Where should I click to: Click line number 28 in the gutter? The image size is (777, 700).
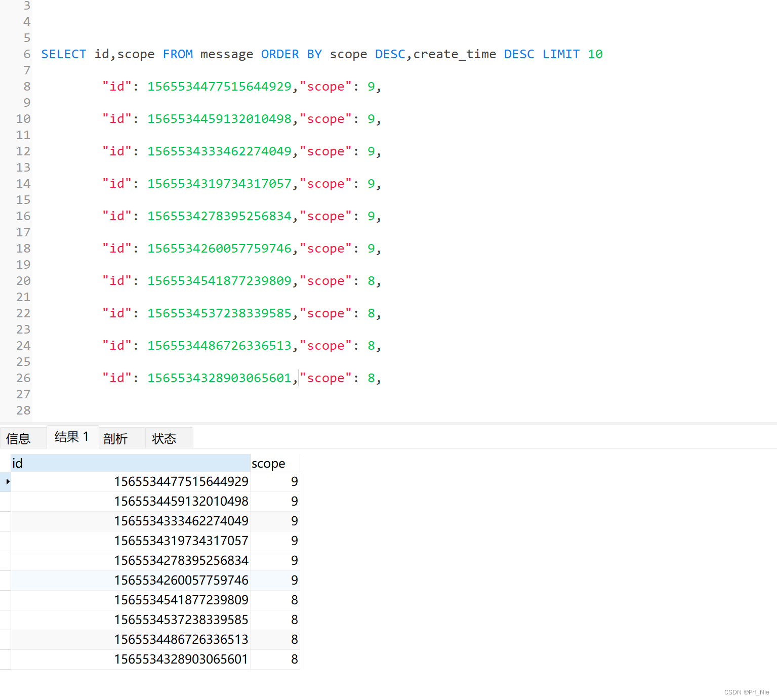coord(23,410)
